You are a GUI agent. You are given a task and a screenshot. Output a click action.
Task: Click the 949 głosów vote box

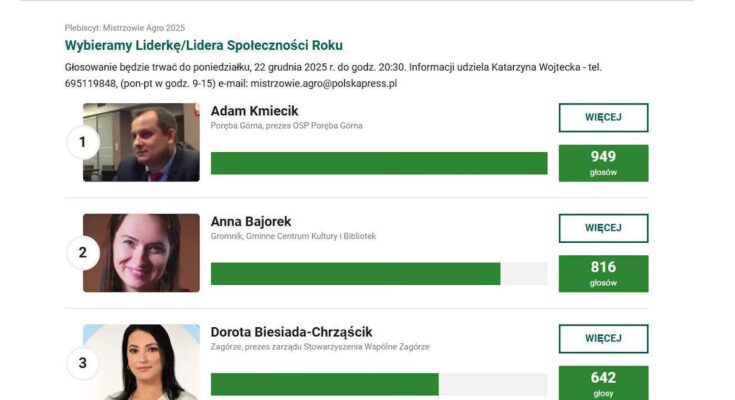(603, 163)
